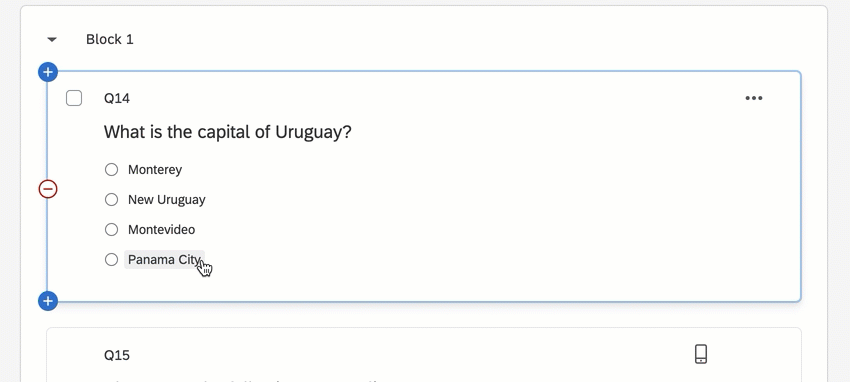
Task: Select the Monterey radio button
Action: tap(111, 170)
